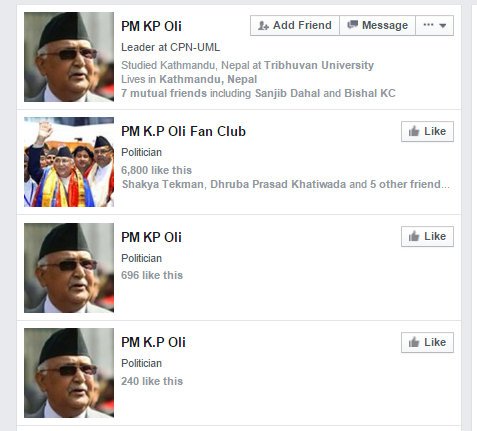The height and width of the screenshot is (431, 477).
Task: Open PM KP Oli page with 696 likes
Action: coord(151,237)
